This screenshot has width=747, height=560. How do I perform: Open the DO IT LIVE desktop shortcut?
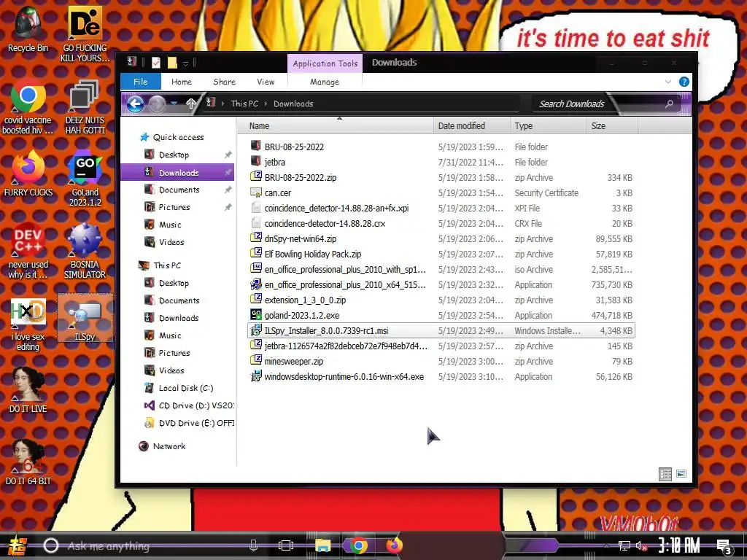pos(28,389)
